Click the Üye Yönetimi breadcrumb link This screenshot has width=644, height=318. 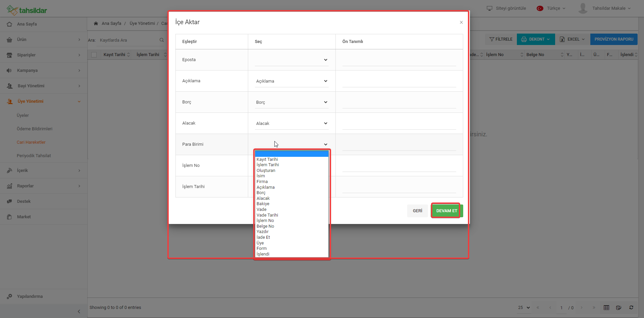142,24
